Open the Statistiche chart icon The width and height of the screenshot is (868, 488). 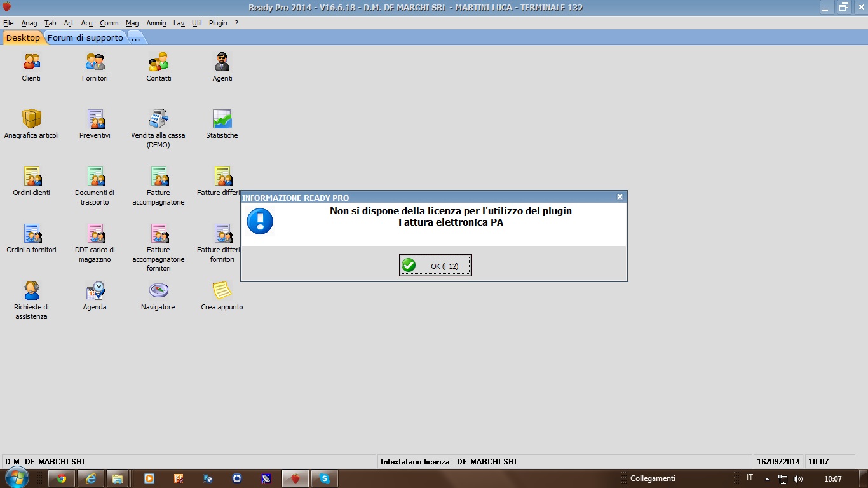click(x=222, y=119)
